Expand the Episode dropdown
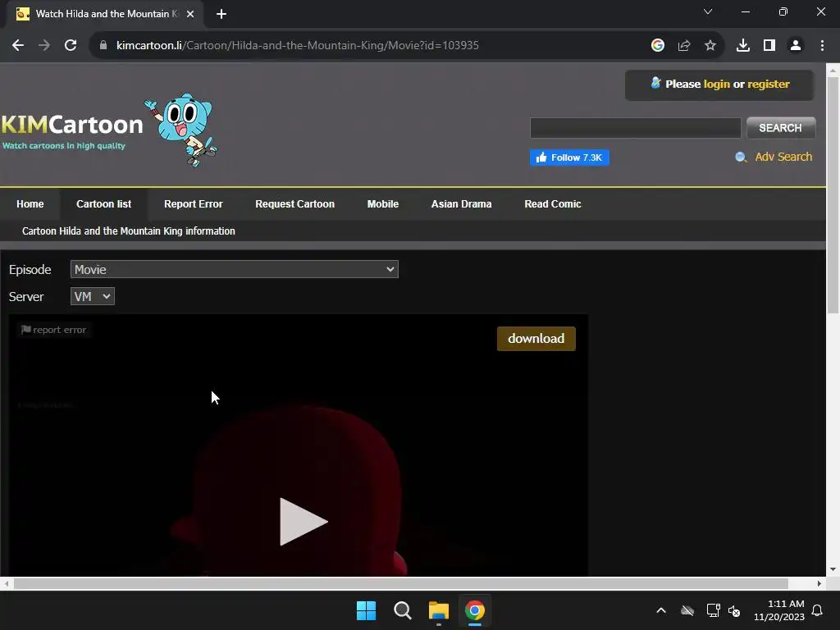Screen dimensions: 840x630 (x=235, y=269)
